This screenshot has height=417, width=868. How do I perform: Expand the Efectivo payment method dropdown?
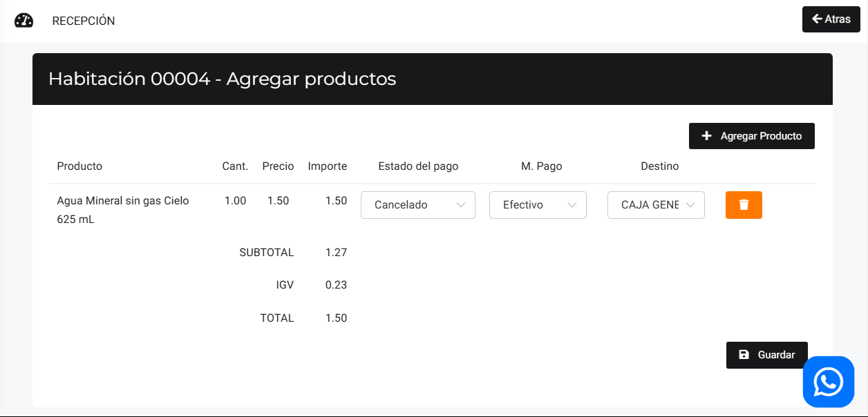[x=538, y=205]
